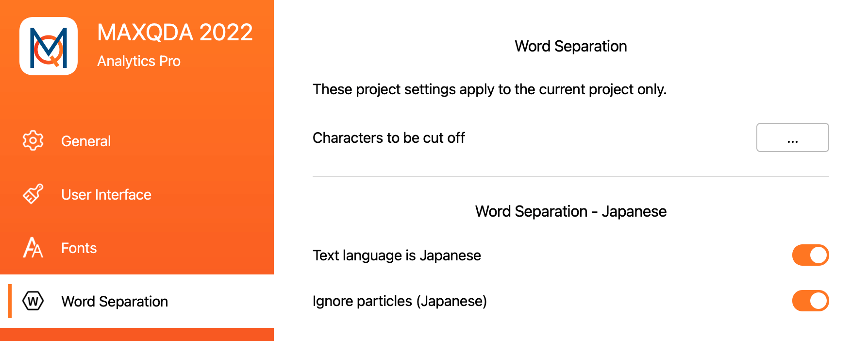Click the Word Separation - Japanese heading

[571, 211]
